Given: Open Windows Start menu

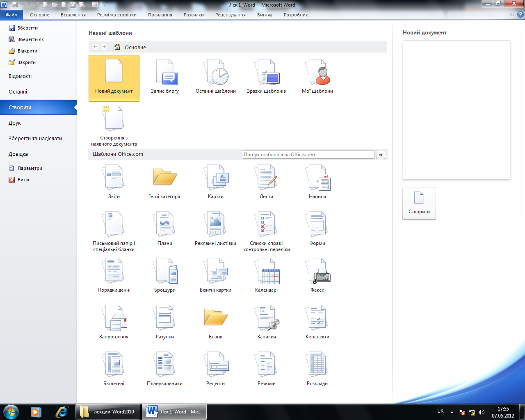Looking at the screenshot, I should (11, 411).
